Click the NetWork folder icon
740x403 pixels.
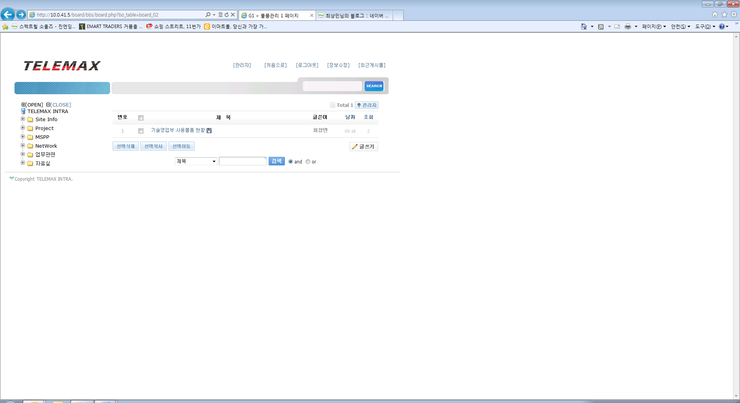coord(30,146)
